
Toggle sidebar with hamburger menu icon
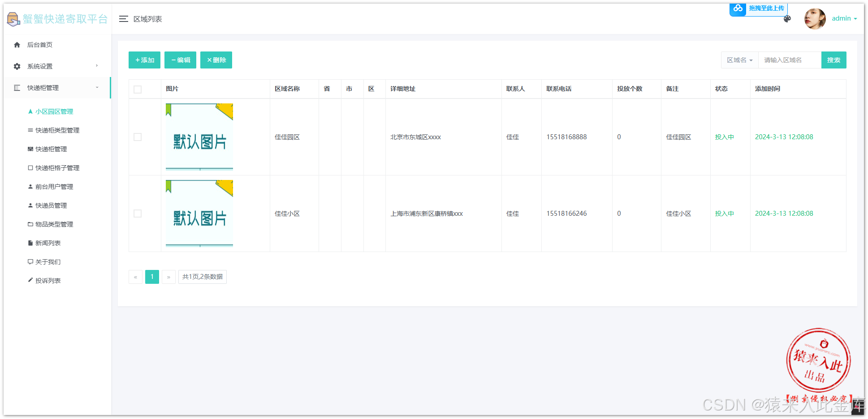(124, 19)
